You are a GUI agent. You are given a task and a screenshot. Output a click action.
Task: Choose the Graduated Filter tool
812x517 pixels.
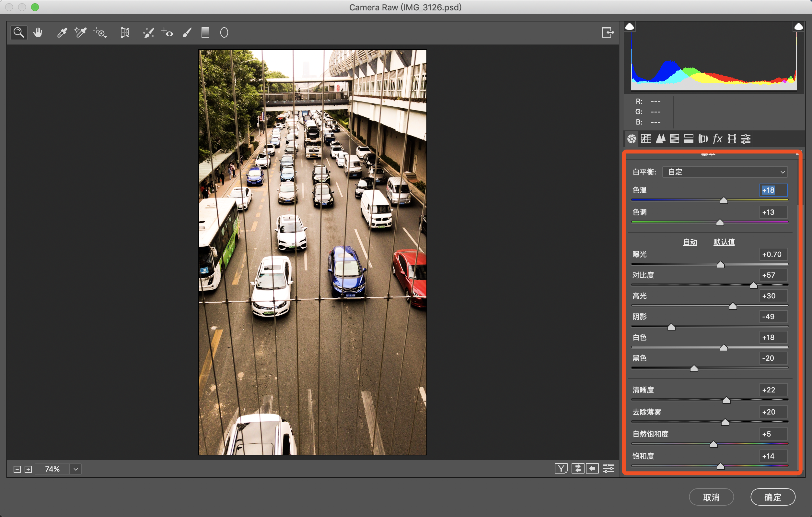205,33
